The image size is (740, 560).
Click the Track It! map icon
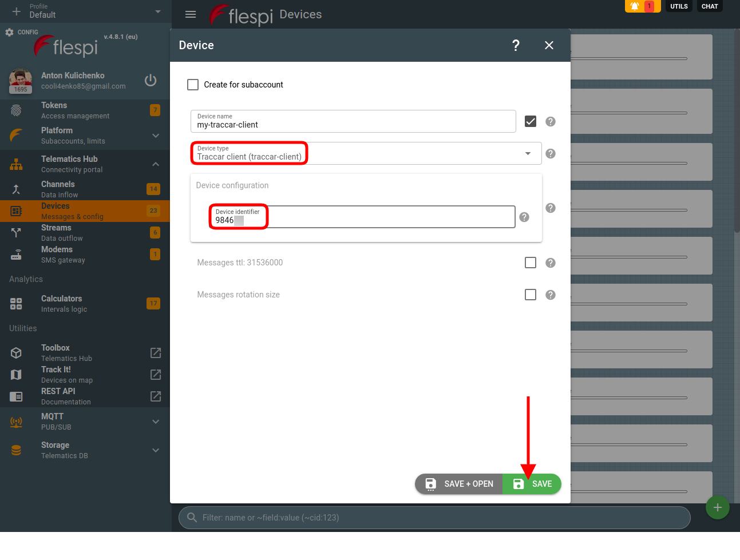click(16, 375)
